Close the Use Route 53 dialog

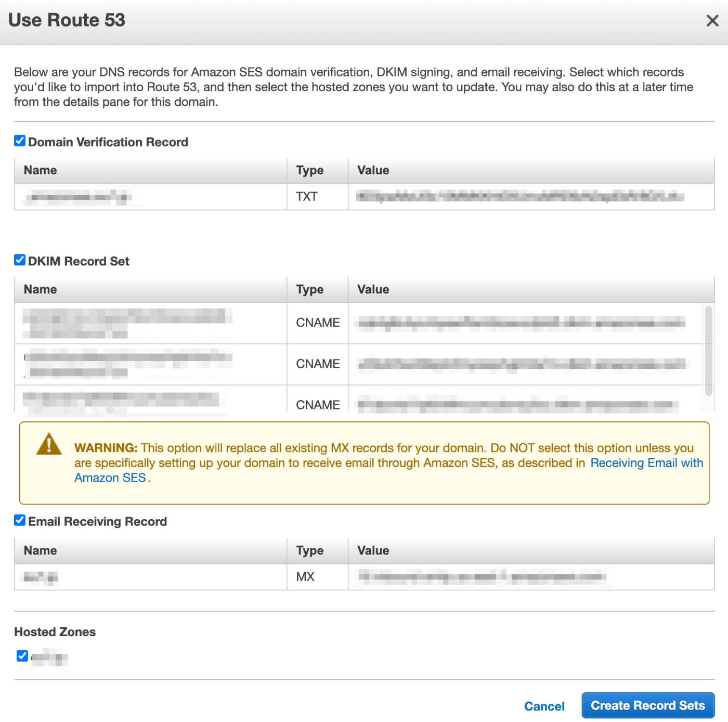click(712, 21)
